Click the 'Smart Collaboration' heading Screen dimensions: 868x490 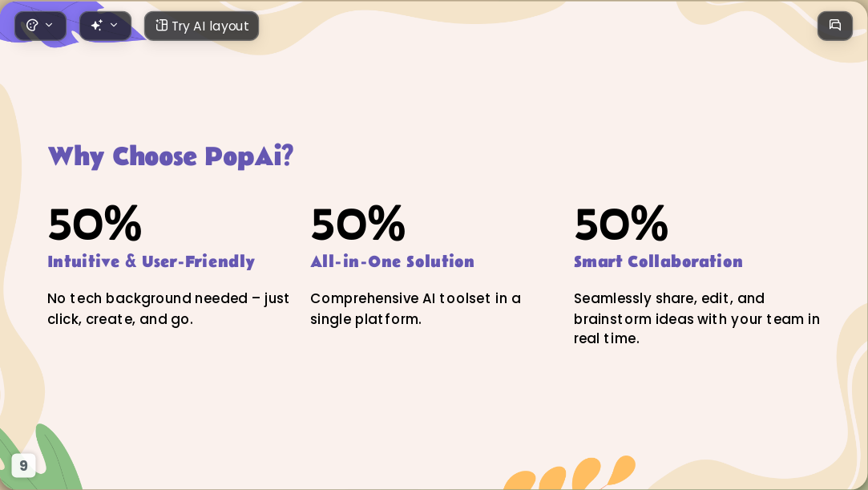[658, 261]
